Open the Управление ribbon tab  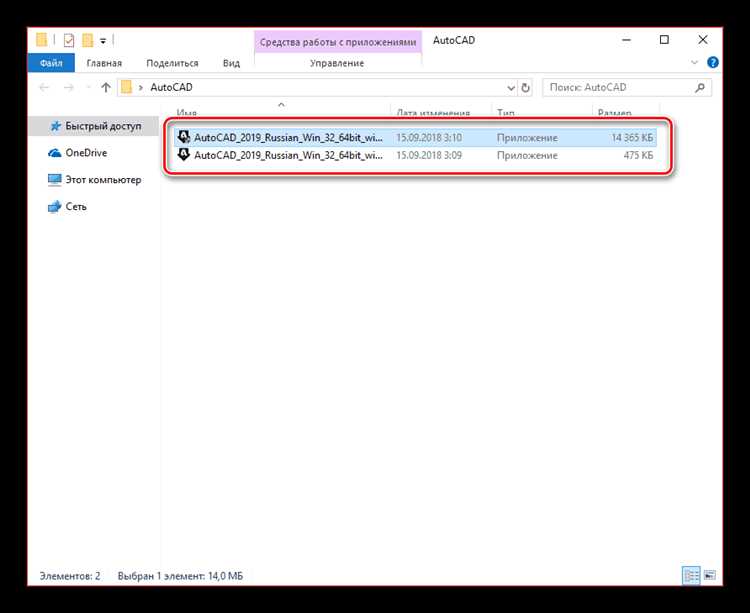pyautogui.click(x=337, y=63)
